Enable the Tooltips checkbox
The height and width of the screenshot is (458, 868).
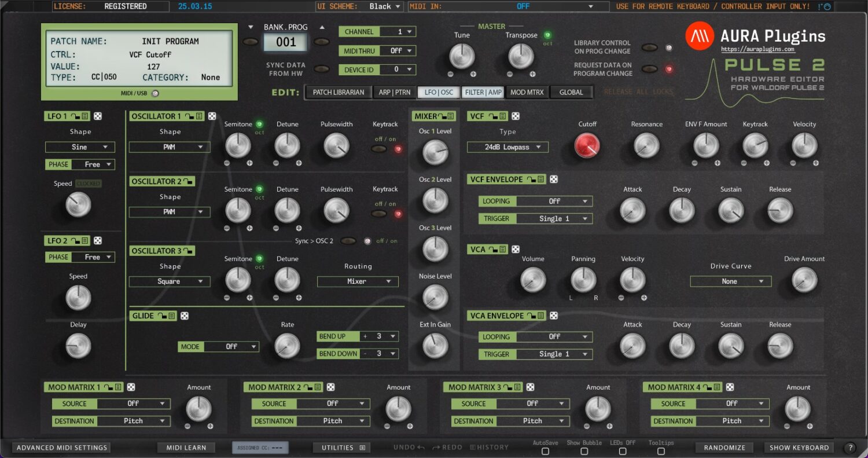tap(661, 452)
